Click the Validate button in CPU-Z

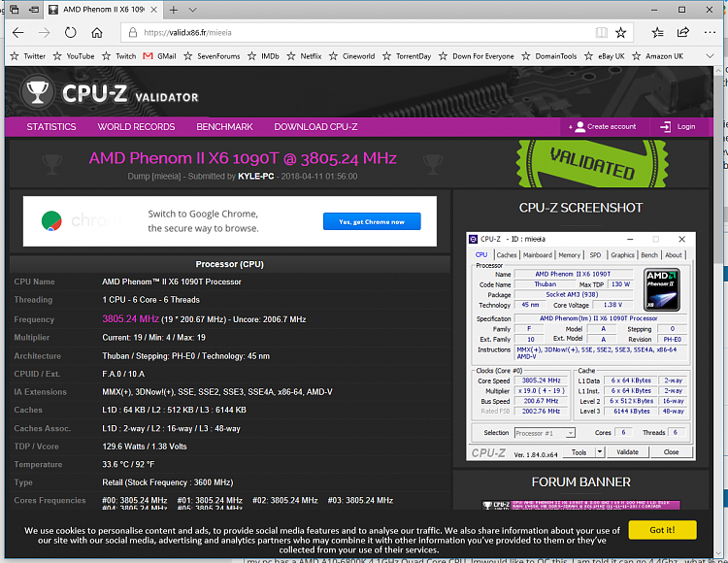click(627, 452)
